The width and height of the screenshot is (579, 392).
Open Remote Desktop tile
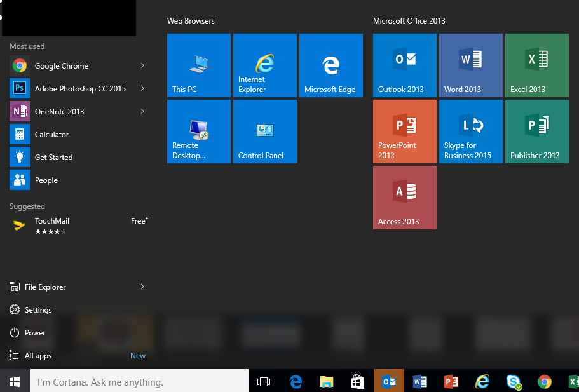[199, 132]
